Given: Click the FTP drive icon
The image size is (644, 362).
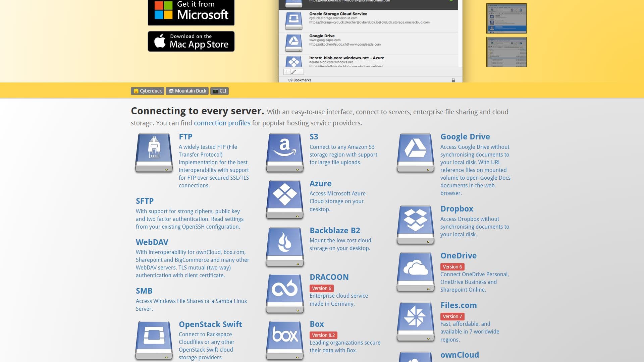Looking at the screenshot, I should 154,153.
